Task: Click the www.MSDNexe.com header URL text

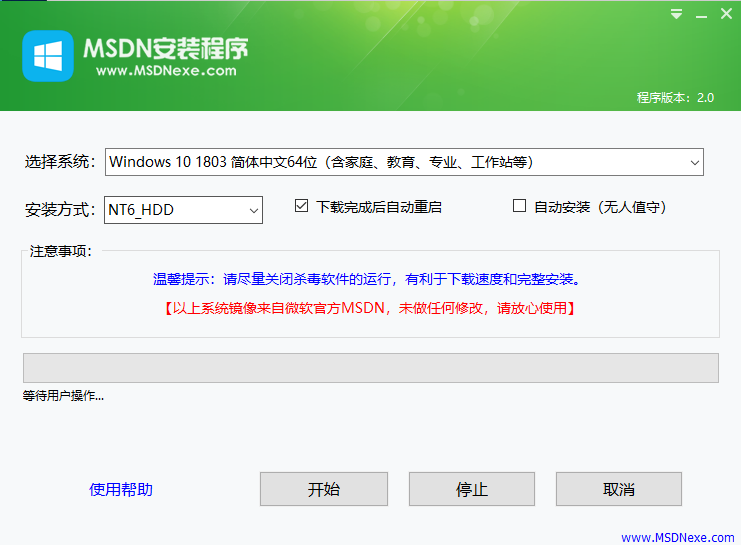Action: tap(166, 71)
